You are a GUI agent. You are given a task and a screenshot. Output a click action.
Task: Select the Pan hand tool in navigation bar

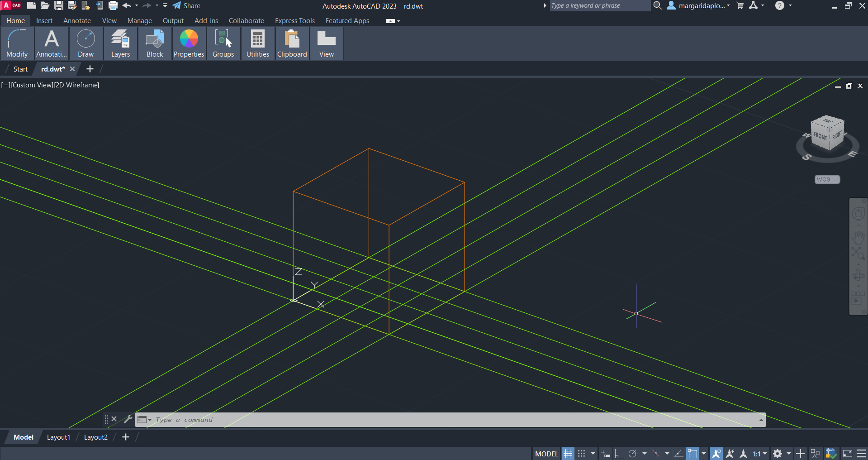(858, 237)
